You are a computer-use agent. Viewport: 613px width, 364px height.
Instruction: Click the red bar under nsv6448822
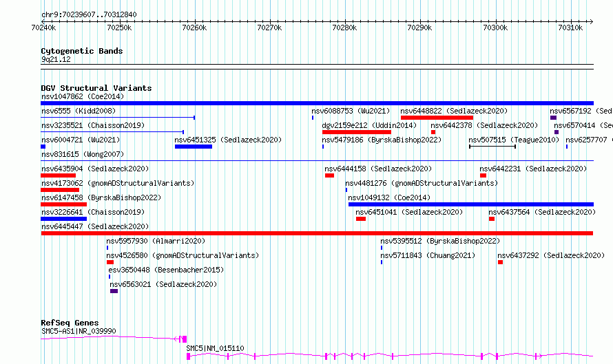[x=437, y=118]
